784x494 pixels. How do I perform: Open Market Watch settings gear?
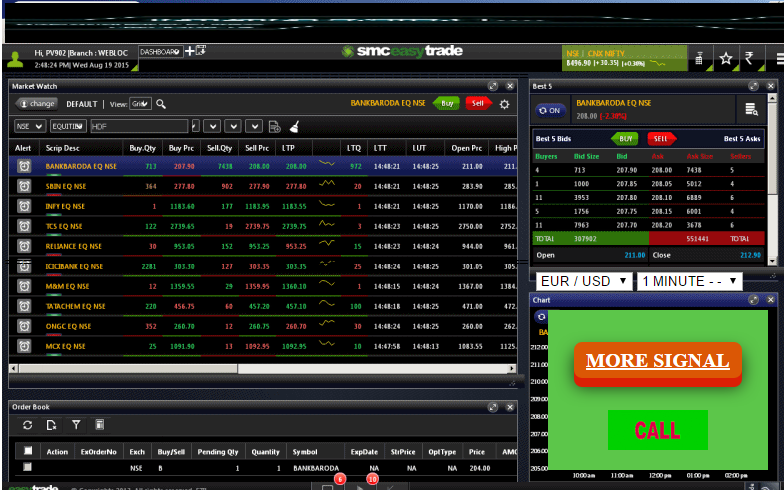coord(504,104)
